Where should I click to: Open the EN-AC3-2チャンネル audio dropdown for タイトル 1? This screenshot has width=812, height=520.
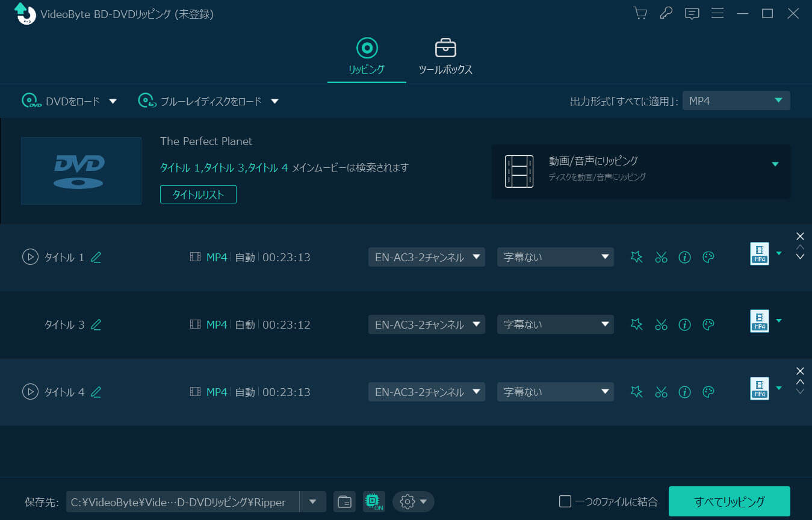point(426,257)
